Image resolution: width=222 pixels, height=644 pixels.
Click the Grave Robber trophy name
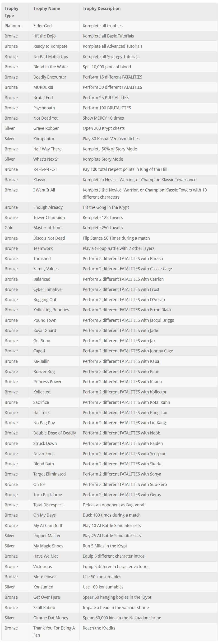[x=46, y=128]
